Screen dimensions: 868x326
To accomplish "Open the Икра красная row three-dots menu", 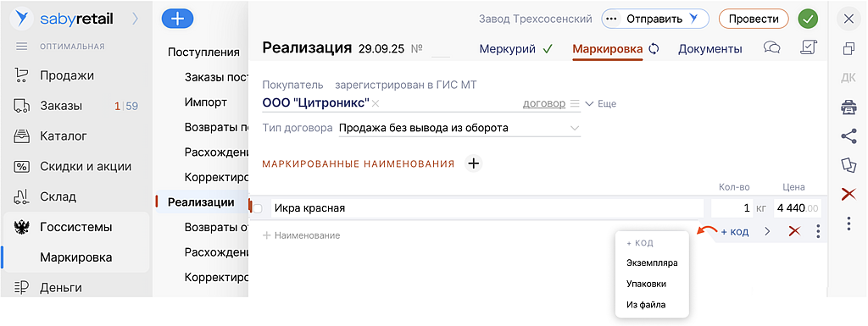I will tap(818, 231).
